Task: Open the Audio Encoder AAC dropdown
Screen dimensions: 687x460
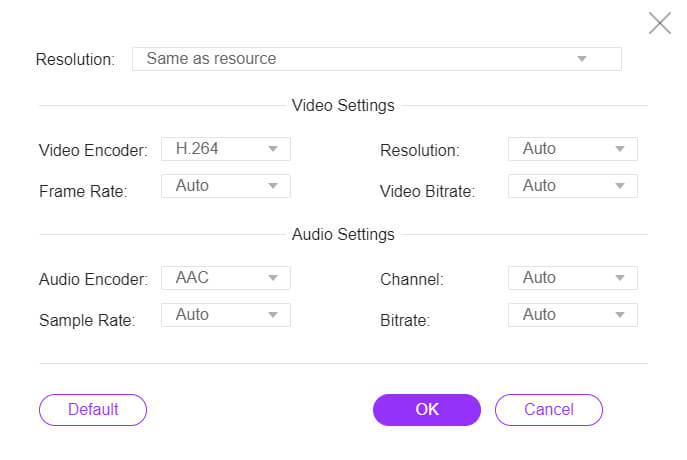Action: click(226, 278)
